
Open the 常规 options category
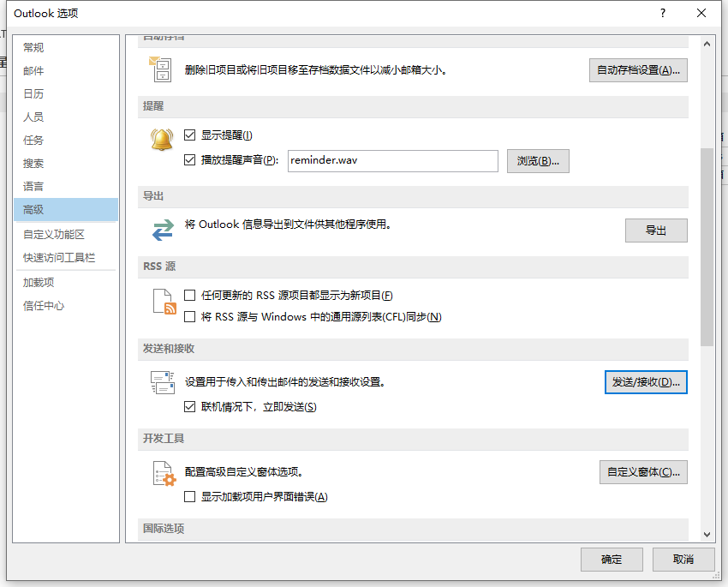65,47
